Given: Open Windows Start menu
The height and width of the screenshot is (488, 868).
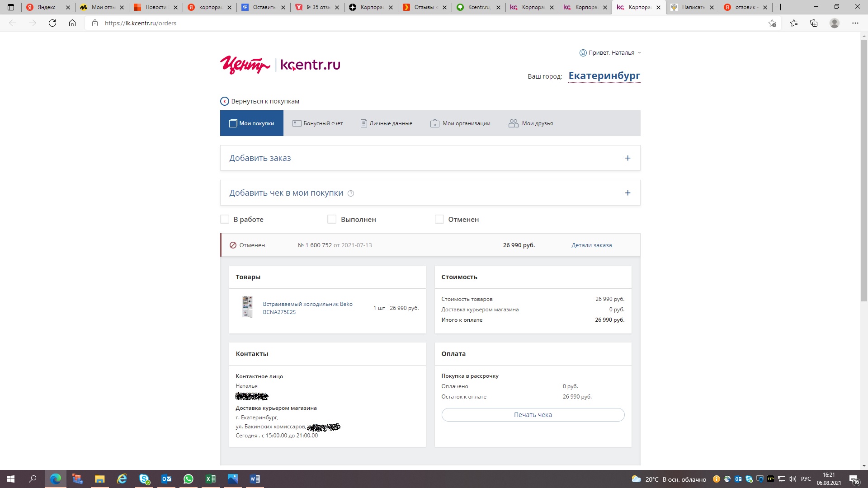Looking at the screenshot, I should click(11, 479).
